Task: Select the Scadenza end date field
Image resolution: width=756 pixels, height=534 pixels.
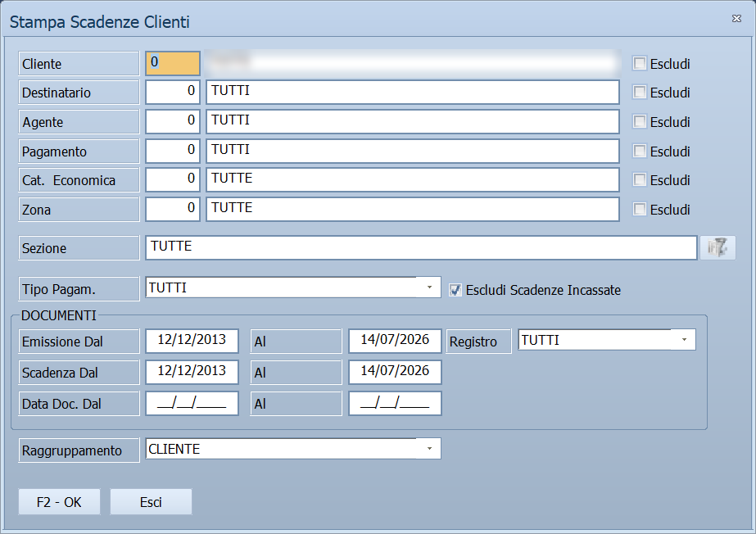Action: coord(395,372)
